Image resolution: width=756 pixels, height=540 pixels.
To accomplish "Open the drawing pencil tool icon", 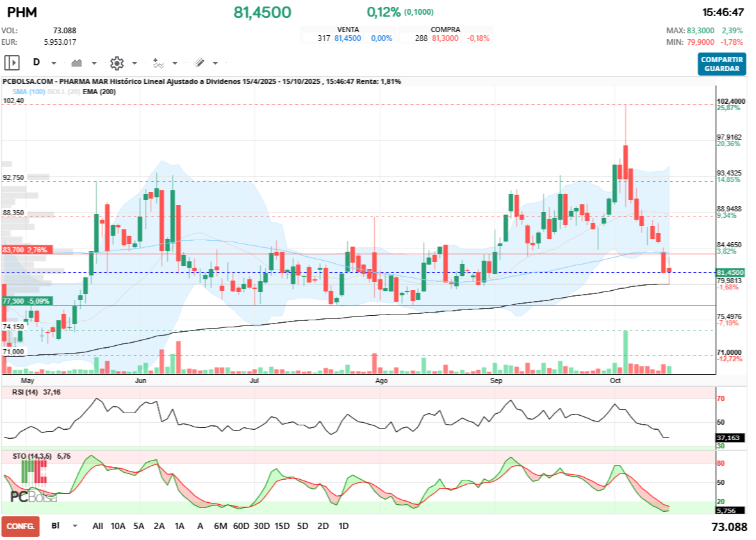I will 199,63.
